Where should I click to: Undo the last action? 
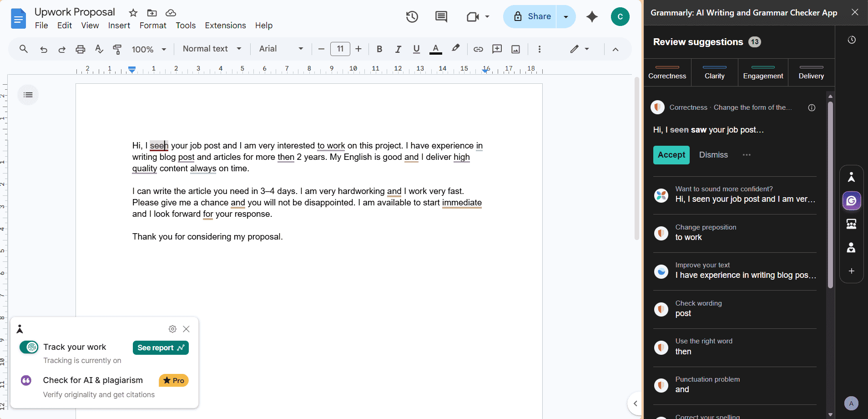coord(44,49)
